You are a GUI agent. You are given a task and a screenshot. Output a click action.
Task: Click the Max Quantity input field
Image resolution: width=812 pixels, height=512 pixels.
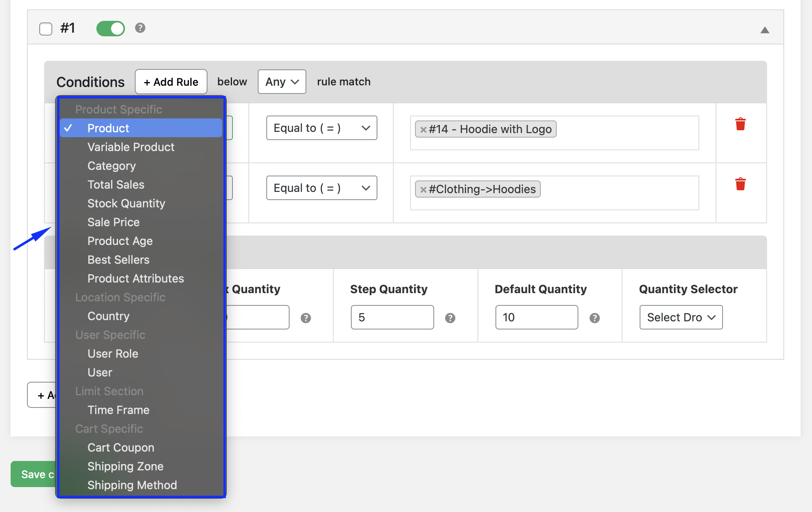(x=258, y=317)
